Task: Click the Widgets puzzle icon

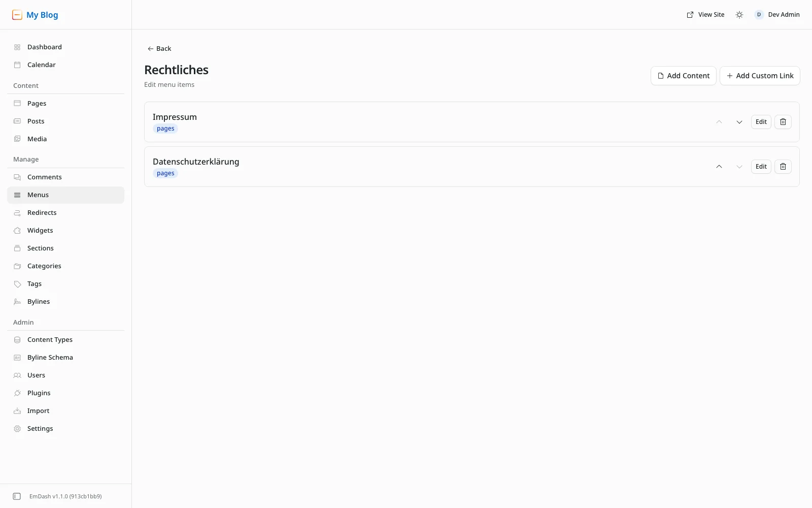Action: [17, 231]
